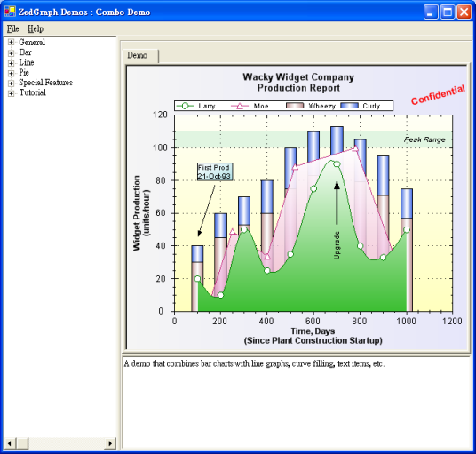The height and width of the screenshot is (454, 476).
Task: Expand the Line tree node
Action: (11, 63)
